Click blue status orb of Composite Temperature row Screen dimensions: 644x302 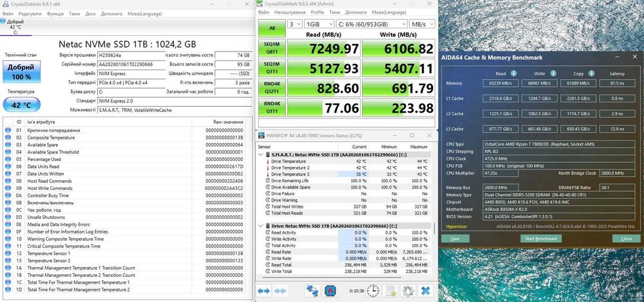click(8, 138)
